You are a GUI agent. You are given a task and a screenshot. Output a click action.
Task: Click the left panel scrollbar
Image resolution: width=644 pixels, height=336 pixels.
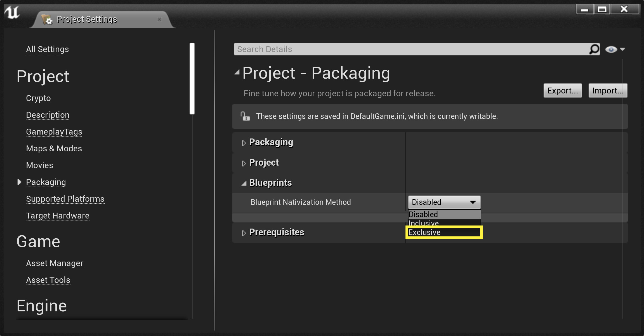(192, 78)
